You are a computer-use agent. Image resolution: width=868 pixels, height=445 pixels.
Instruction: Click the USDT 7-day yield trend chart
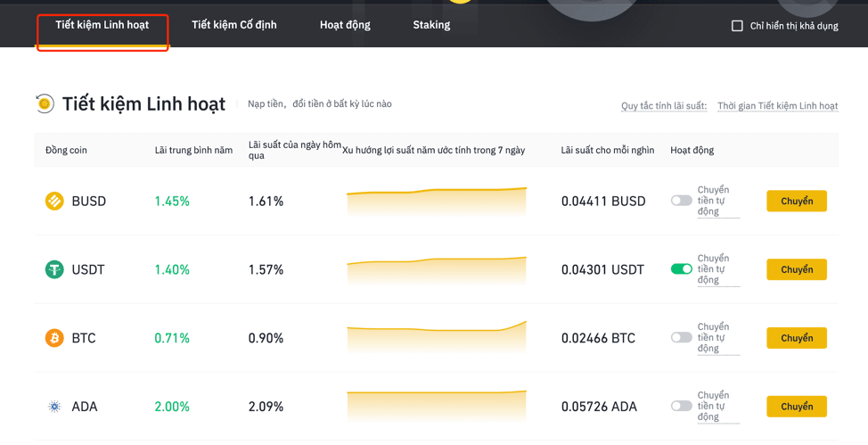point(437,270)
